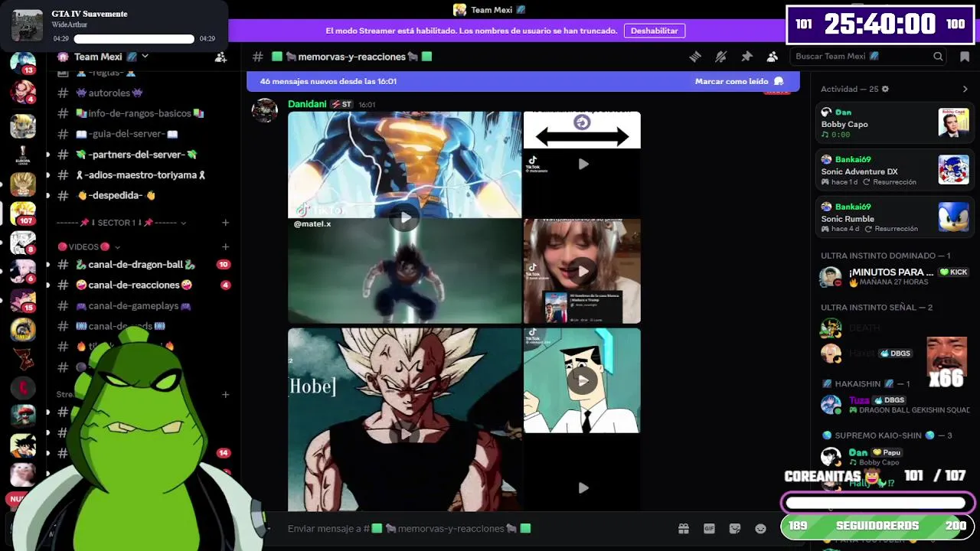This screenshot has height=551, width=980.
Task: Open the bookmark icon beside search
Action: [964, 57]
